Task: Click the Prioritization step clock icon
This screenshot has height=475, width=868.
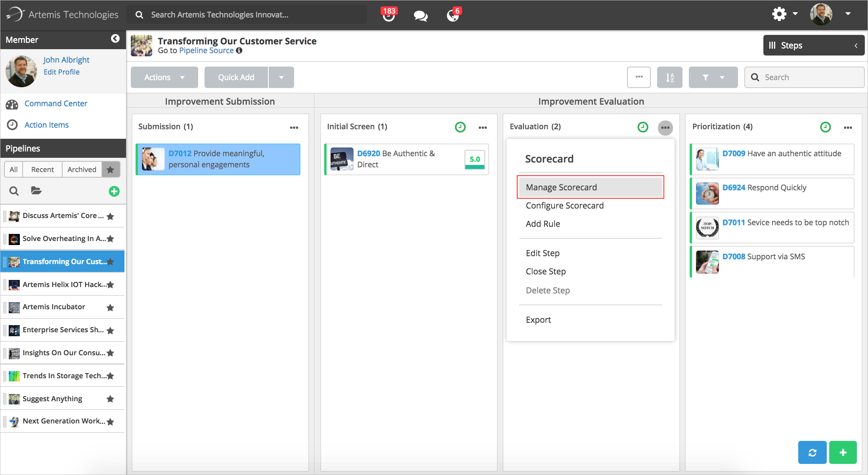Action: point(825,127)
